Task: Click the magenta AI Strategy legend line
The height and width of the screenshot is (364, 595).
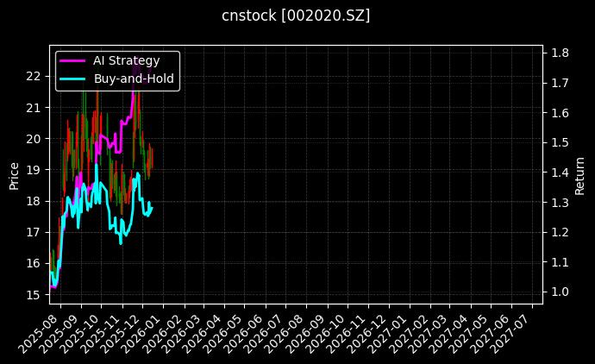Action: coord(73,60)
